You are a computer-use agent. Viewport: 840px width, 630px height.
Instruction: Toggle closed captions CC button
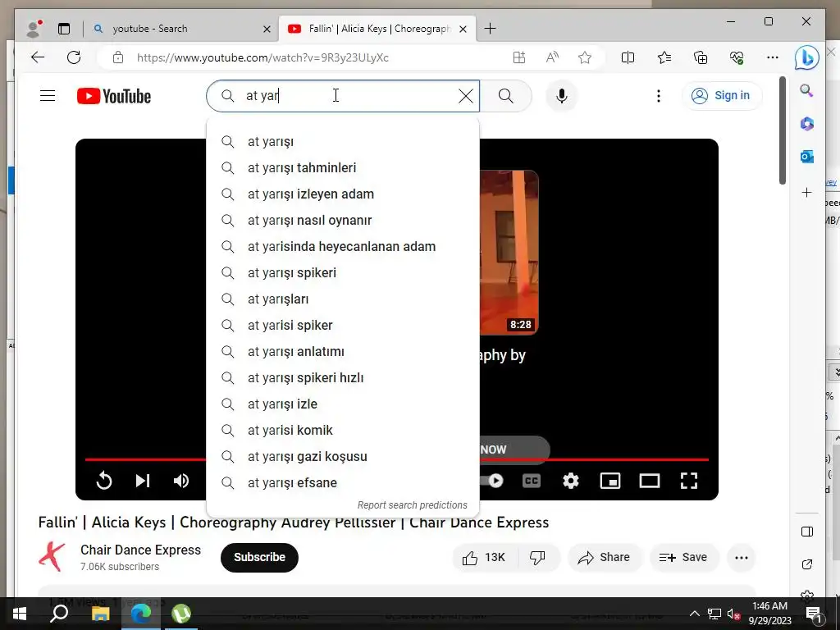tap(531, 481)
